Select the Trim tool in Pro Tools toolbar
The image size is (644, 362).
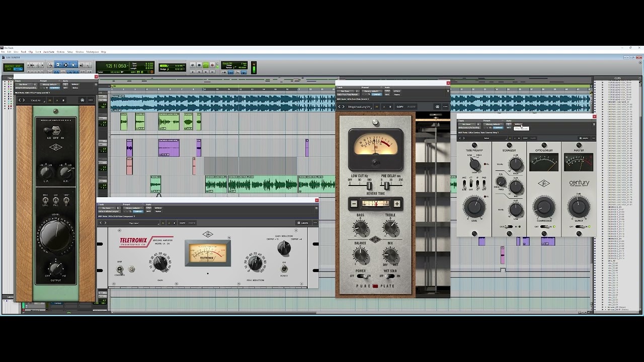click(58, 65)
